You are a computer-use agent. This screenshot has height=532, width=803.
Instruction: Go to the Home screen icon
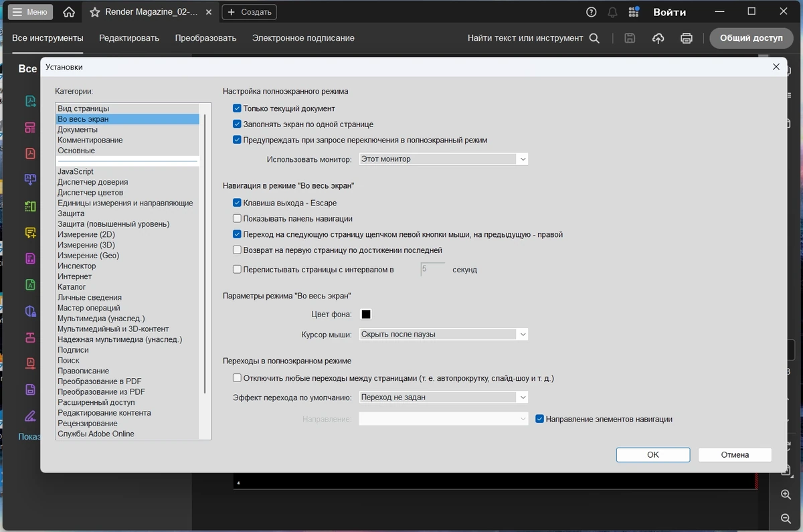click(x=69, y=12)
